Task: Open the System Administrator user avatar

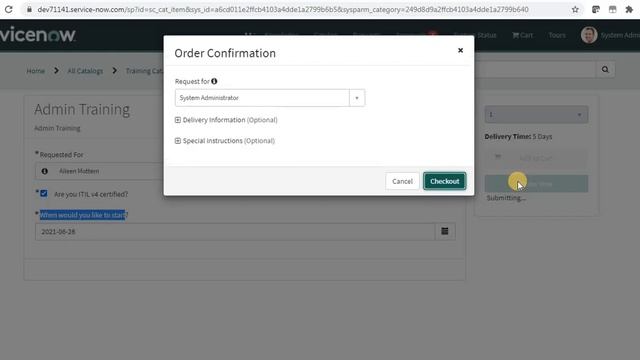Action: coord(589,35)
